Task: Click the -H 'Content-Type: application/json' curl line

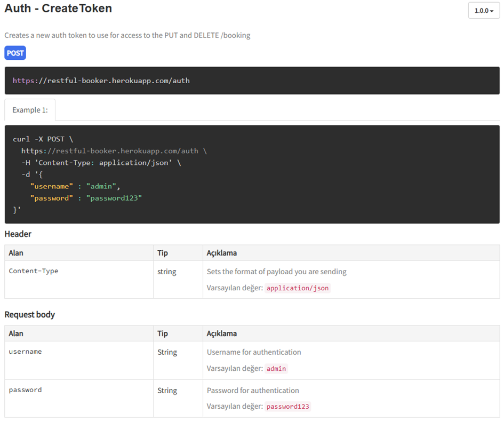Action: [101, 163]
